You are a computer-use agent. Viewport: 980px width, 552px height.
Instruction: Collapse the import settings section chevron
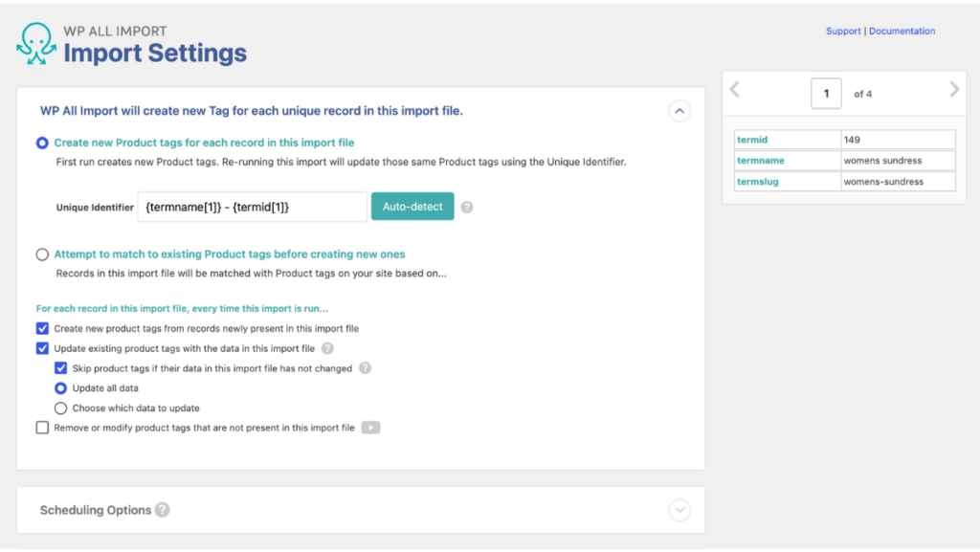coord(679,111)
